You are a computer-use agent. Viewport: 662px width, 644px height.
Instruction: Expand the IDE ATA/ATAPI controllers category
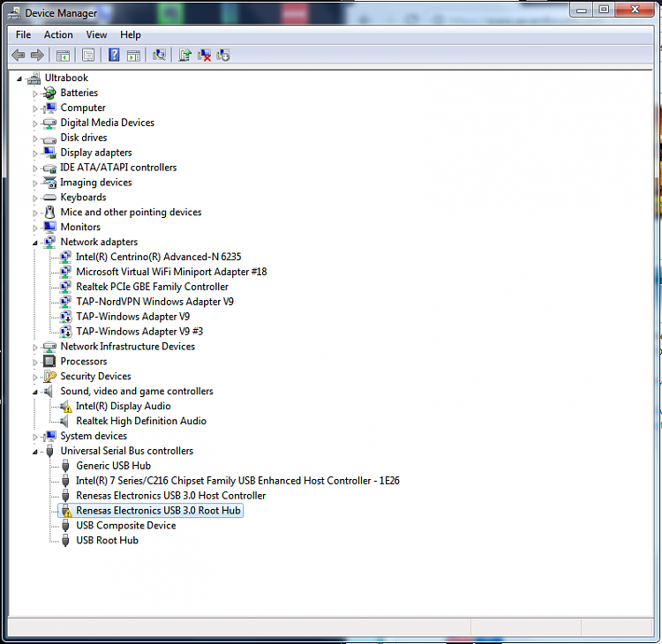point(35,168)
